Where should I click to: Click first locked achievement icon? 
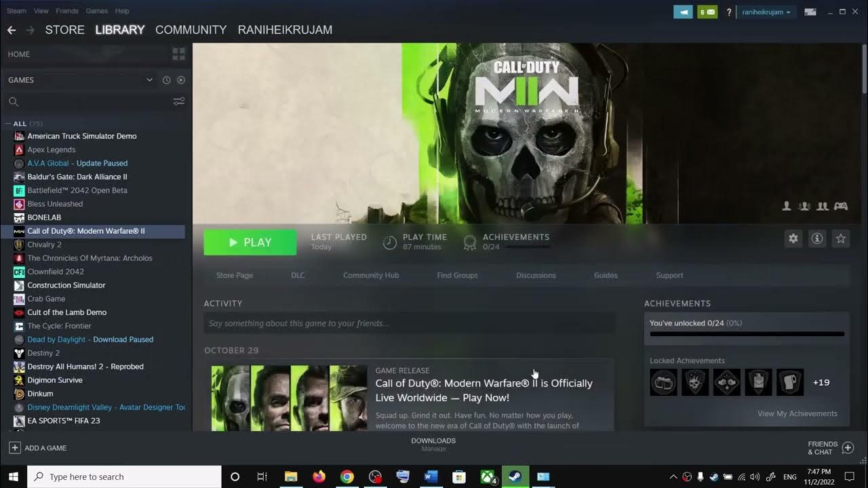click(x=663, y=382)
